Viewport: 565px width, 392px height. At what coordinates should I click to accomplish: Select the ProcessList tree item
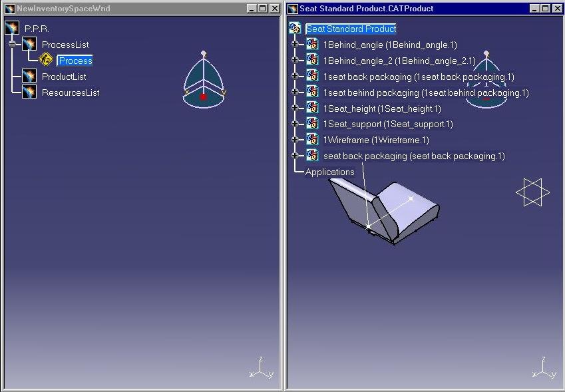click(x=65, y=45)
